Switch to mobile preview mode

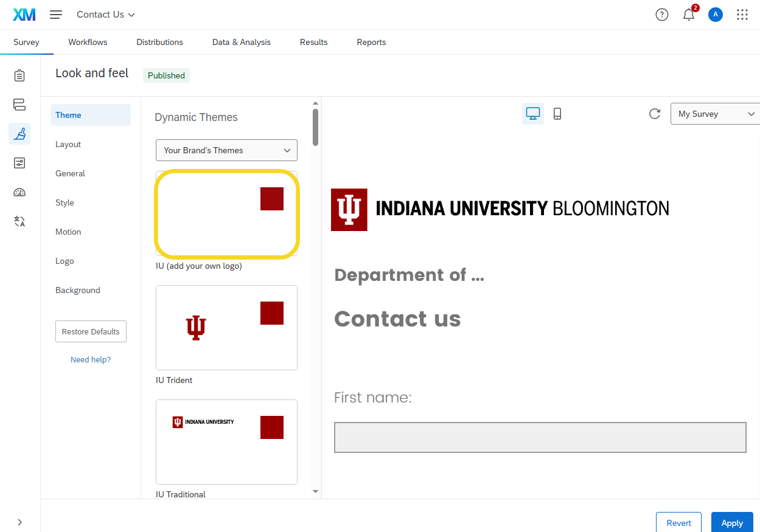point(557,114)
